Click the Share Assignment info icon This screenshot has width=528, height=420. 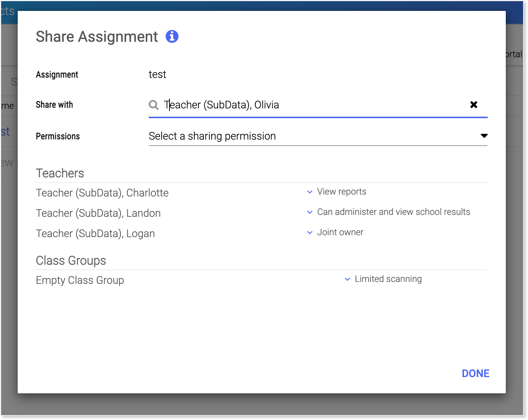click(x=172, y=37)
